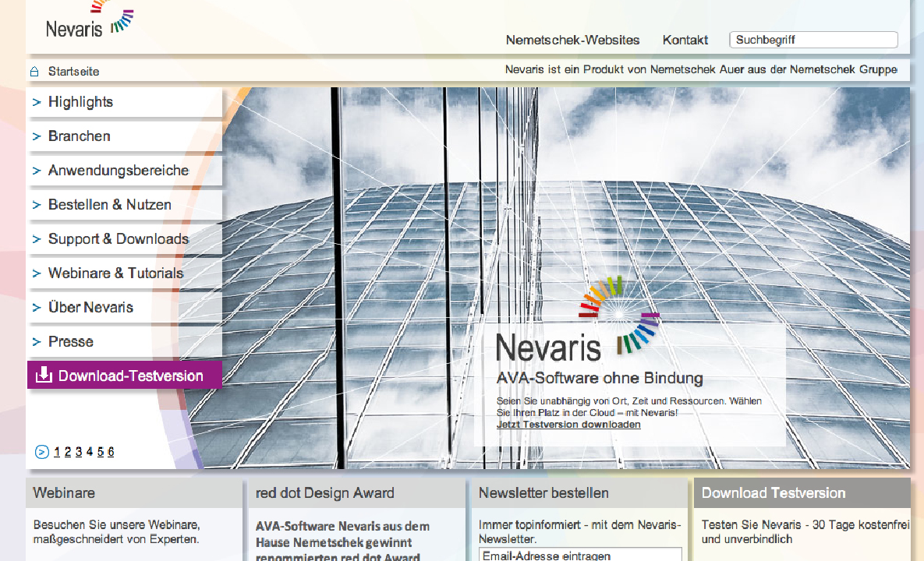Image resolution: width=924 pixels, height=561 pixels.
Task: Click the purple Download-Testversion button
Action: coord(124,375)
